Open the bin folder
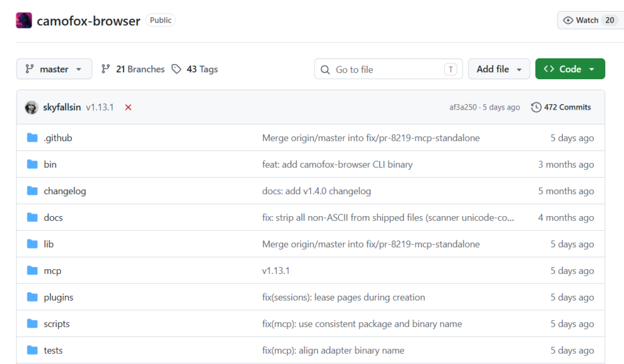Viewport: 624px width, 364px height. click(x=50, y=164)
